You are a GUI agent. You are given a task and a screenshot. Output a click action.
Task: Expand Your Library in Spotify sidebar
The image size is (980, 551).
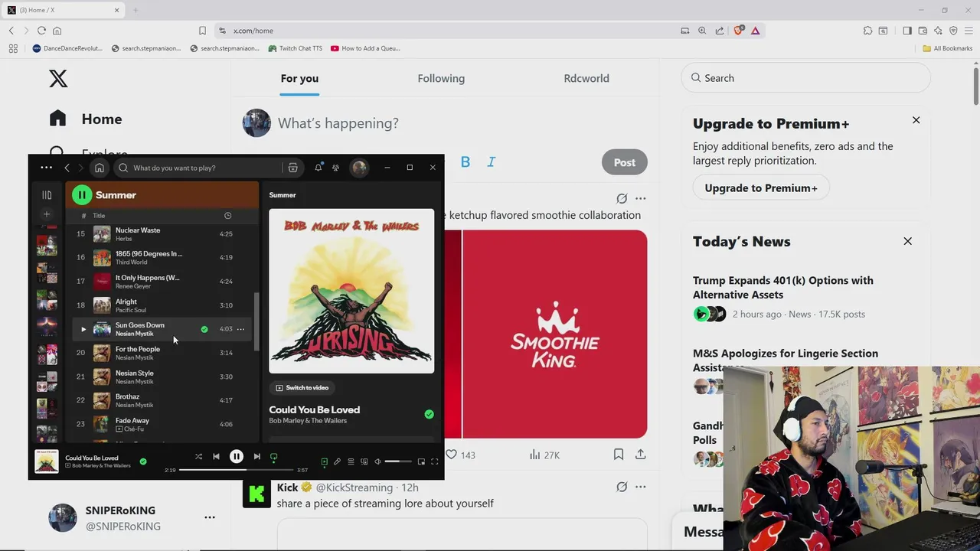(x=47, y=195)
